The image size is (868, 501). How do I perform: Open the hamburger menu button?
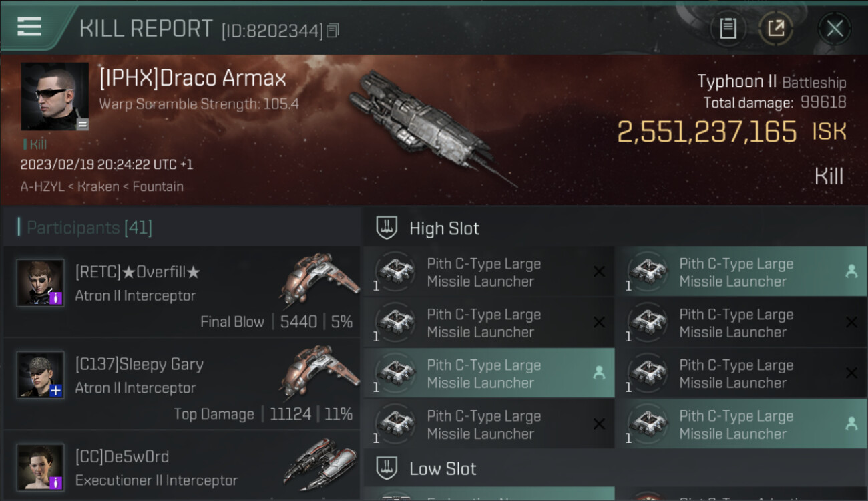[x=29, y=27]
